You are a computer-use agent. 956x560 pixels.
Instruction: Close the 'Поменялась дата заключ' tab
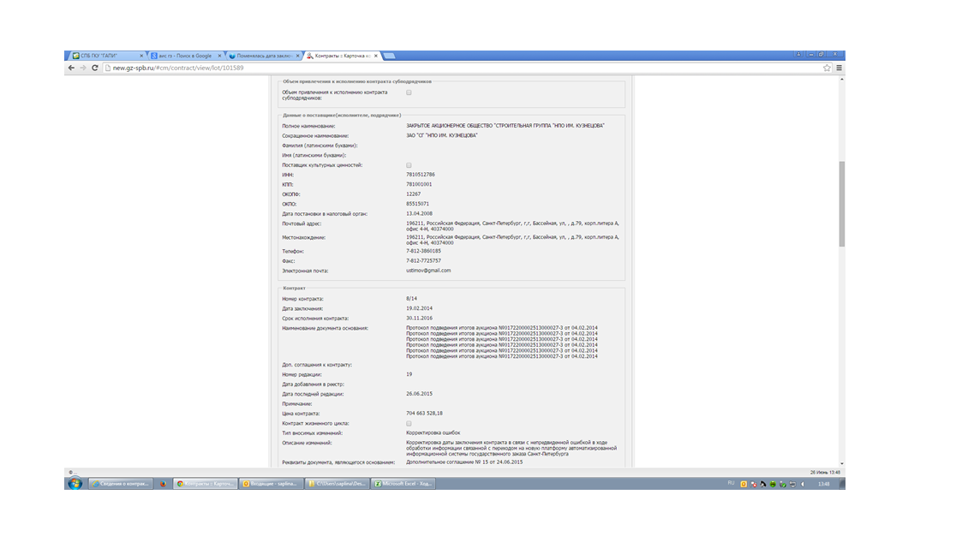pyautogui.click(x=298, y=56)
